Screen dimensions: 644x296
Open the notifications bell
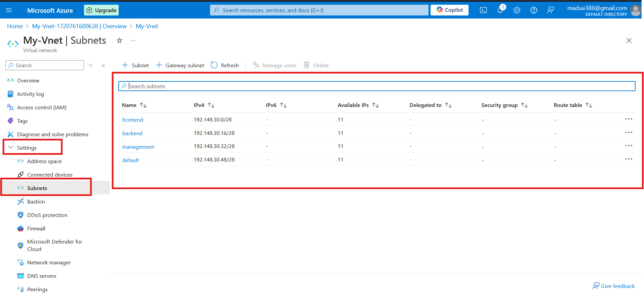(x=500, y=9)
